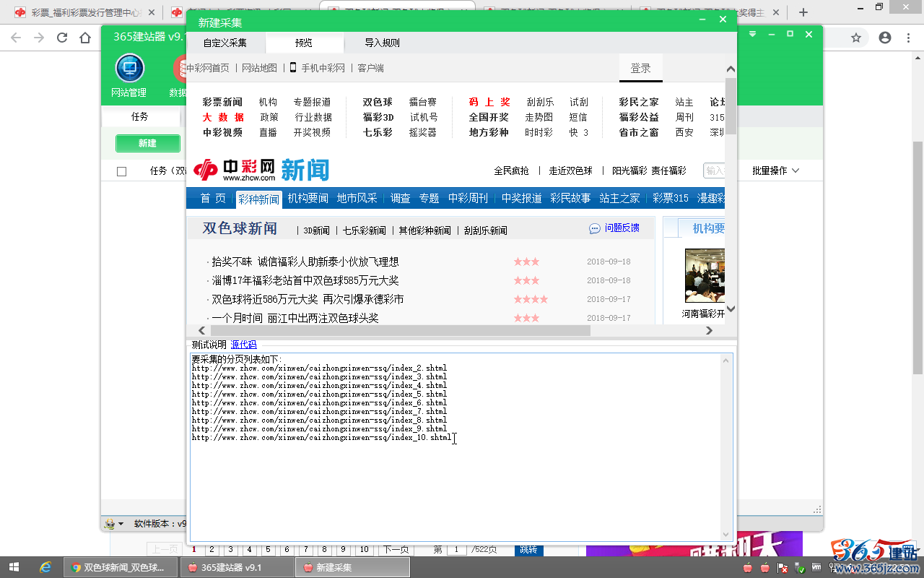The width and height of the screenshot is (924, 578).
Task: Toggle the select-all task checkbox
Action: click(x=121, y=171)
